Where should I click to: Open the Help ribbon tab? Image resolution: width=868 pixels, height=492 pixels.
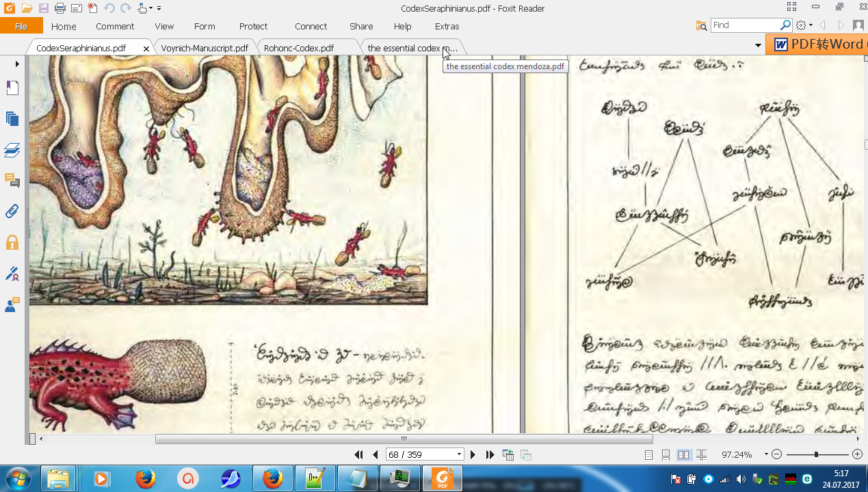(403, 26)
